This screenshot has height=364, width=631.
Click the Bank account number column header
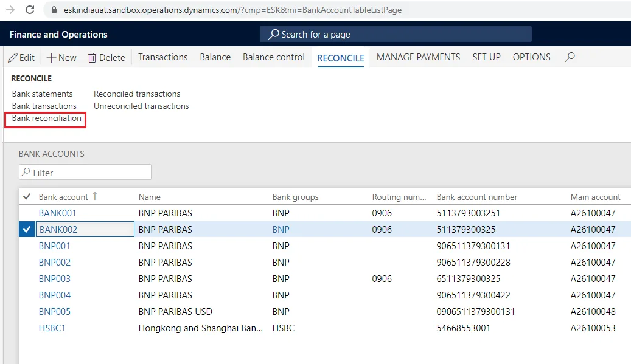pos(477,197)
